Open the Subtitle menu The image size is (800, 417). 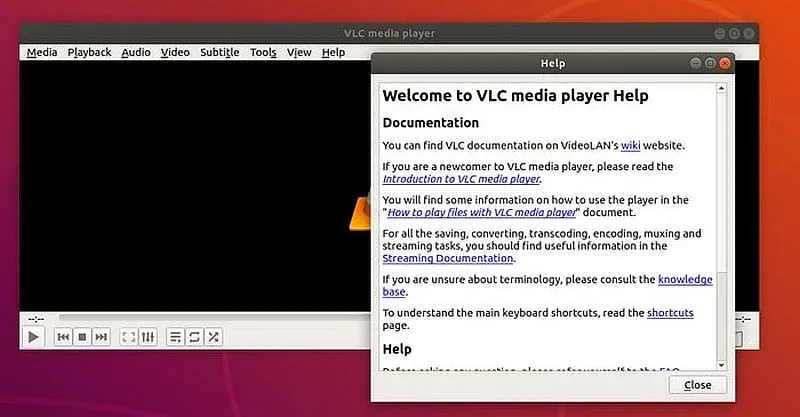pos(219,53)
